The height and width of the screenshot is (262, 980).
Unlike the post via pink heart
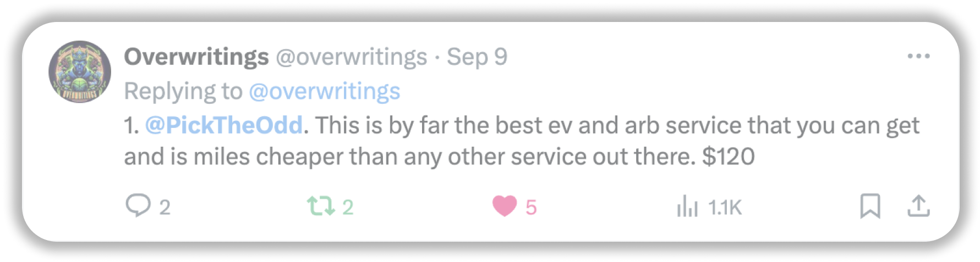point(504,207)
